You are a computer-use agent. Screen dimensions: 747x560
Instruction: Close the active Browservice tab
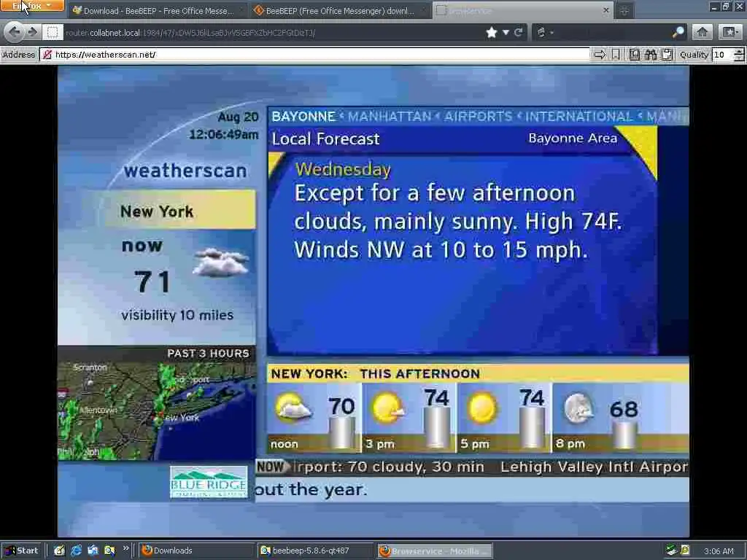(606, 10)
